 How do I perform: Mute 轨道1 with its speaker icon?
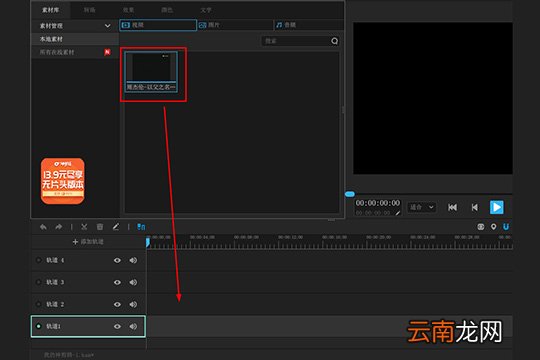click(x=133, y=326)
